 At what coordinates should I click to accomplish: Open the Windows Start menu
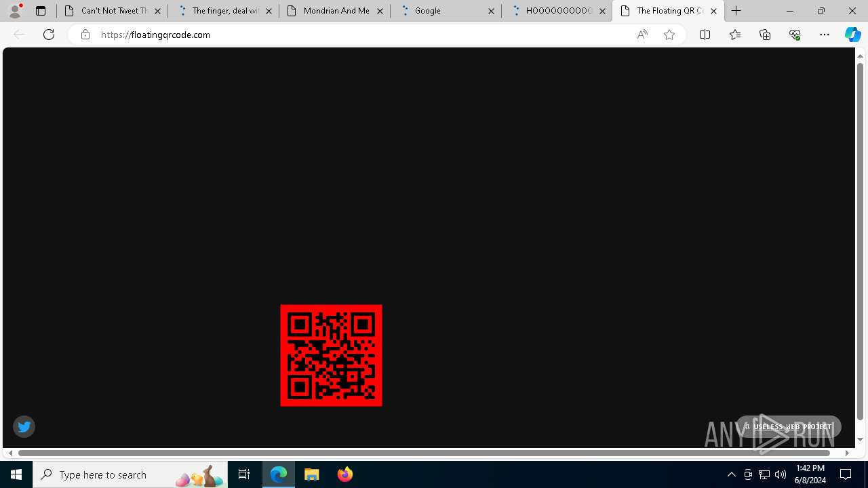(16, 474)
